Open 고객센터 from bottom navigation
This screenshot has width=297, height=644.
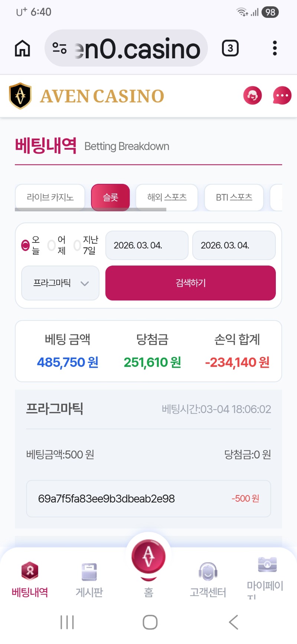208,580
